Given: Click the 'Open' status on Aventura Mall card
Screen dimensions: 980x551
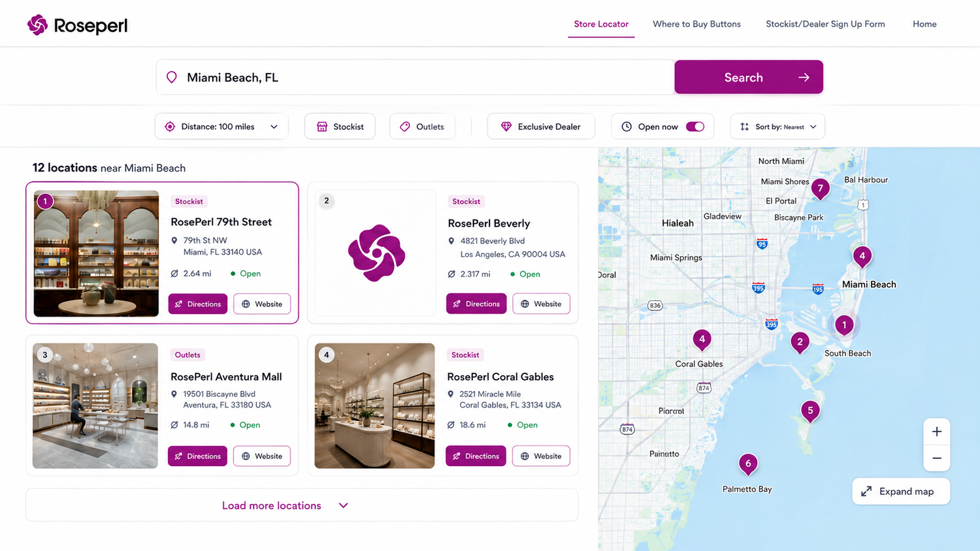Looking at the screenshot, I should coord(250,425).
